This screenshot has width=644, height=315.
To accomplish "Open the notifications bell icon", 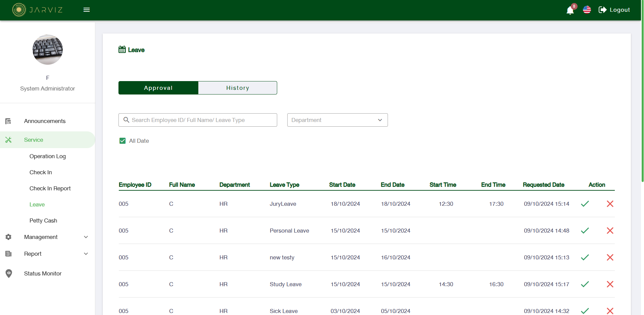I will tap(569, 10).
